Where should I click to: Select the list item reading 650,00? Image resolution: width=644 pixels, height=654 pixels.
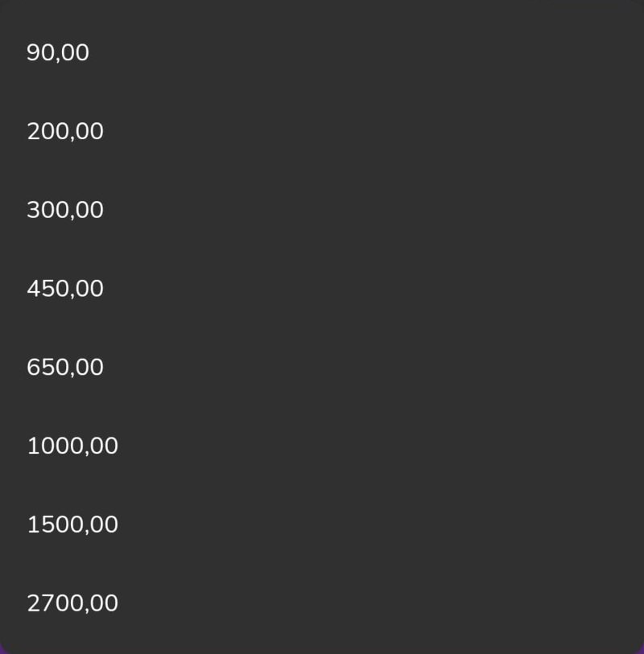pos(322,367)
